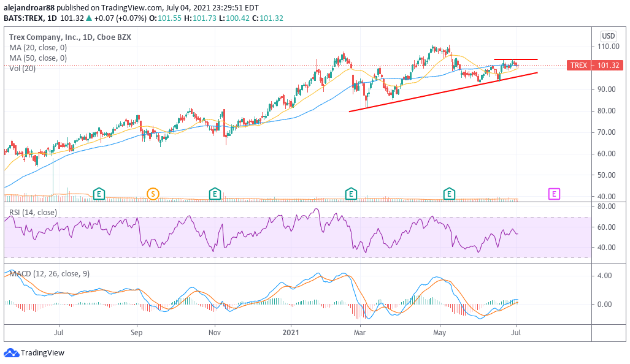Click the MACD (12, 26, close, 9) label

pos(50,274)
